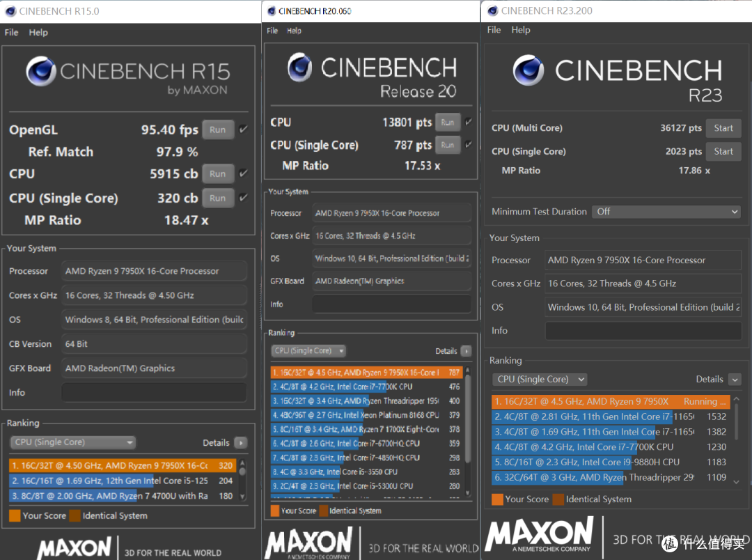The image size is (752, 560).
Task: Click the MAXON logo under Cinebench R23
Action: point(539,534)
